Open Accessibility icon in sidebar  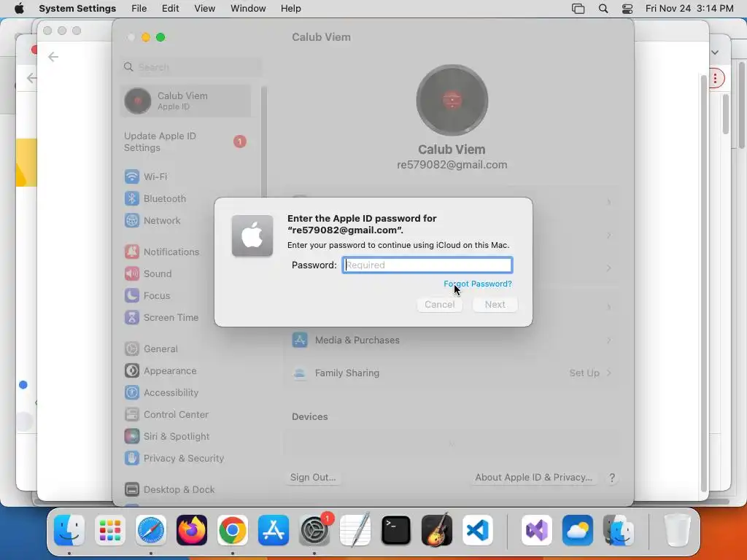(x=132, y=392)
